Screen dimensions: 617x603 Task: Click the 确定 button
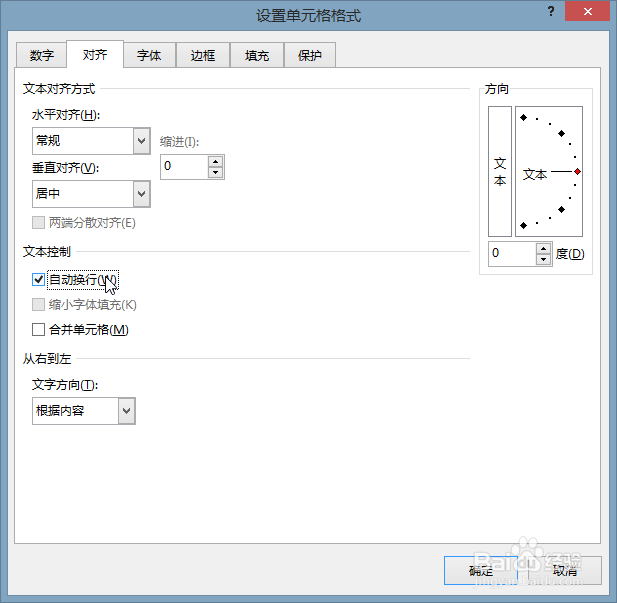pos(481,570)
